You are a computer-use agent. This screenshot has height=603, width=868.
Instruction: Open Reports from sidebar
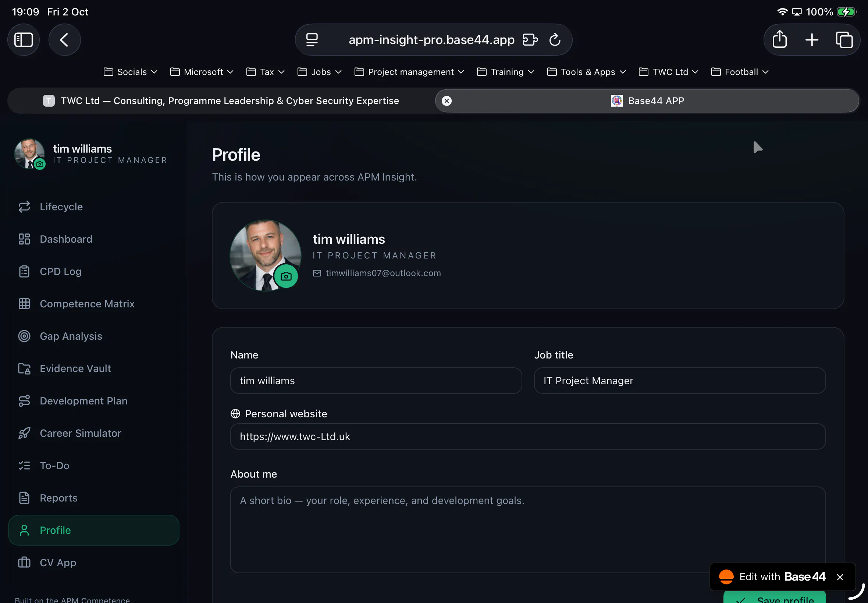94,498
